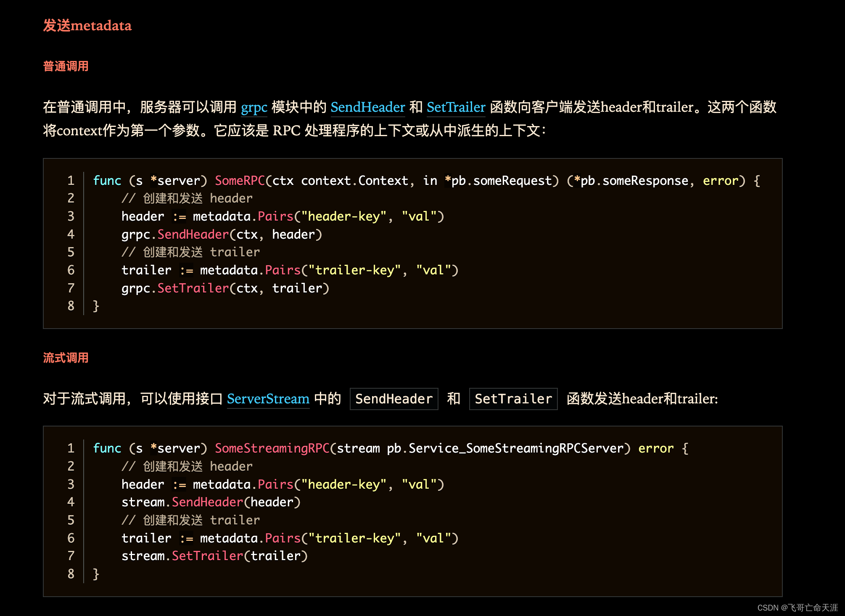Click the 创建和发送 header comment in first block

[187, 198]
